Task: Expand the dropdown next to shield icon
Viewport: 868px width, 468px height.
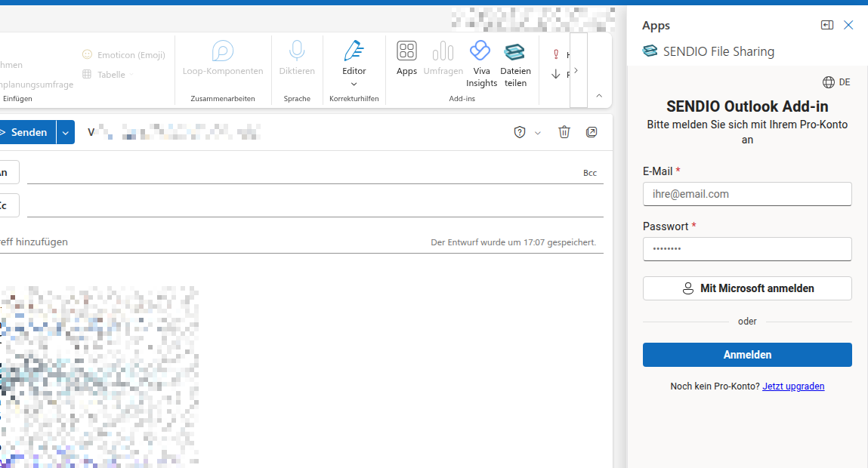Action: tap(538, 133)
